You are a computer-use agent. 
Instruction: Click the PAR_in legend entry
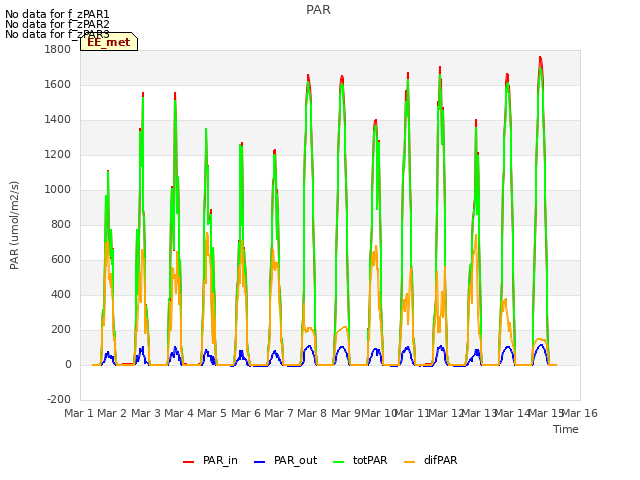211,460
